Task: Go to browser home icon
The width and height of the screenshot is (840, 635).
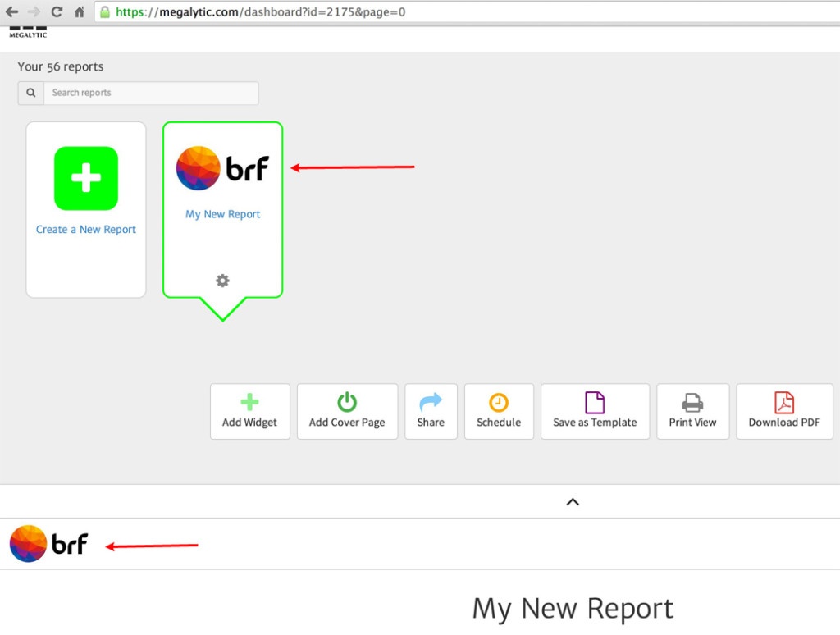Action: coord(80,12)
